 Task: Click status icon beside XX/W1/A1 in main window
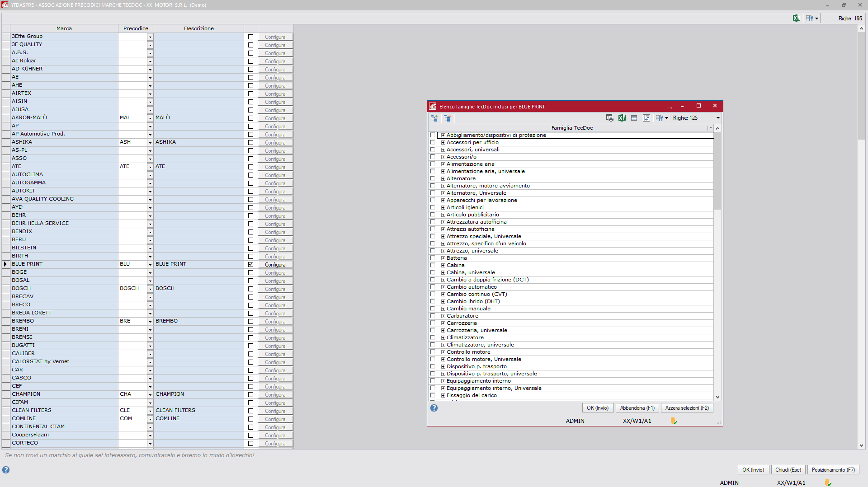[828, 483]
